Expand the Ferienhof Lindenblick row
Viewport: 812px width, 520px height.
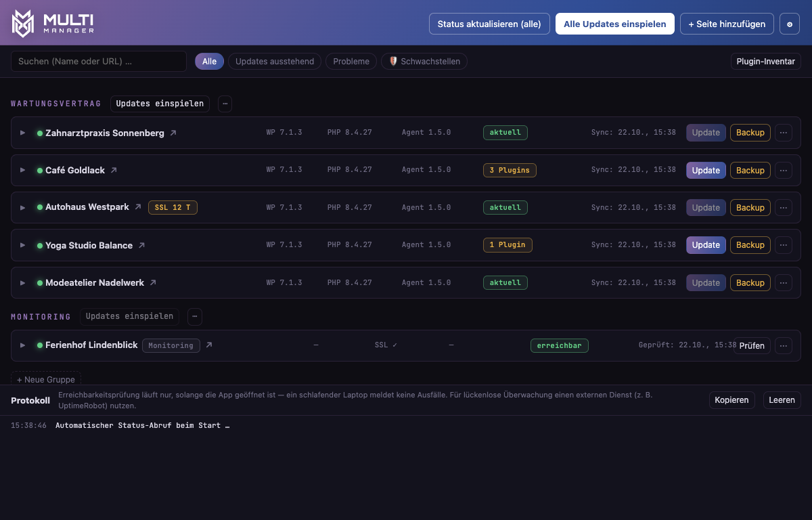point(22,345)
